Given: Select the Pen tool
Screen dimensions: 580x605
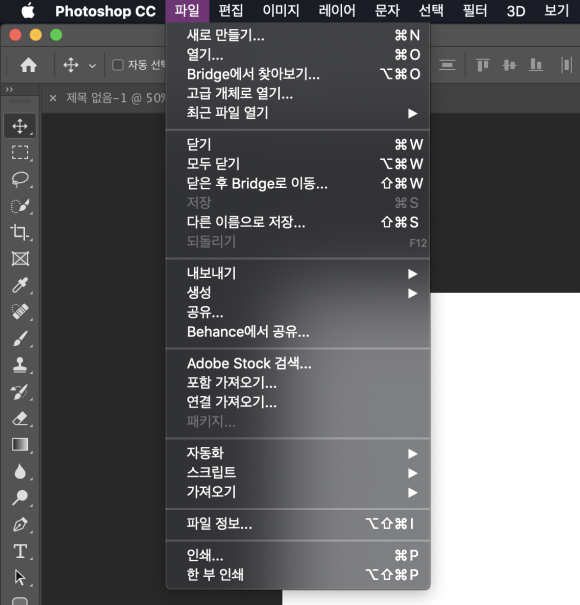Looking at the screenshot, I should coord(20,524).
